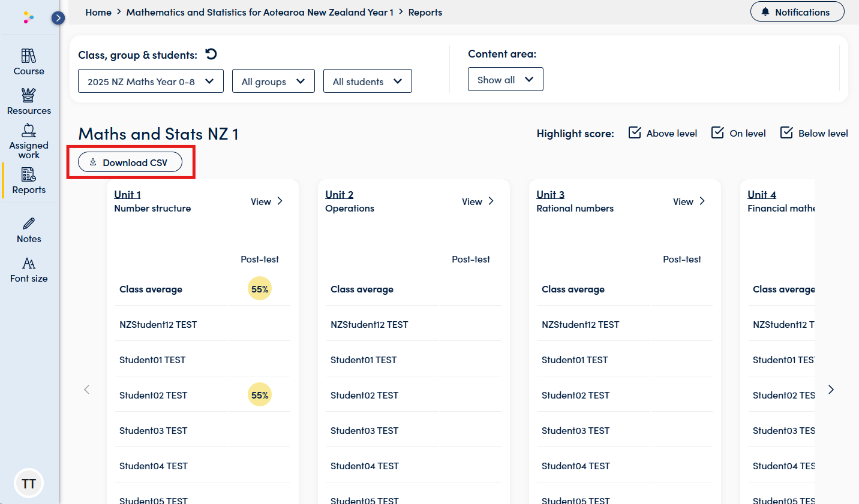The height and width of the screenshot is (504, 859).
Task: Select Student01 TEST in Unit 3
Action: tap(575, 360)
